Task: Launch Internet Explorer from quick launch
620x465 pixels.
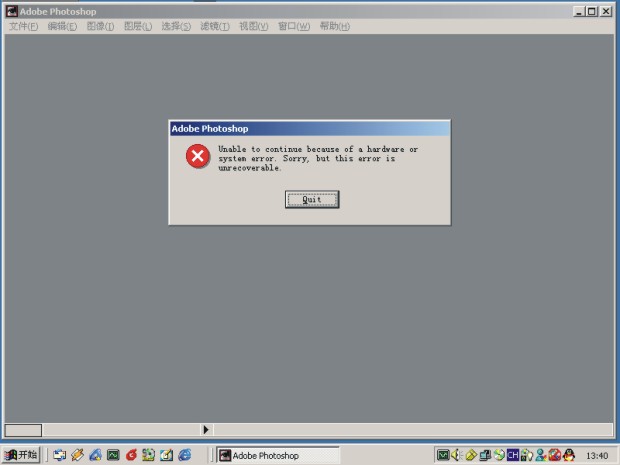Action: tap(184, 455)
